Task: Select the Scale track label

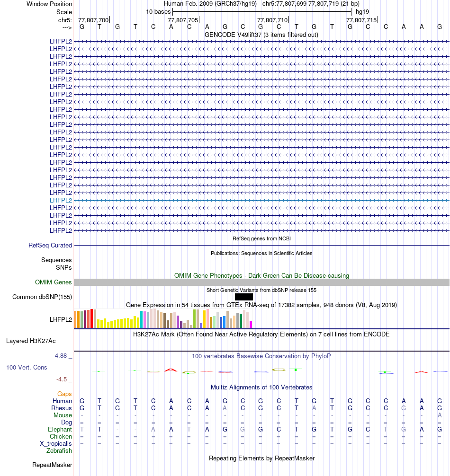Action: pyautogui.click(x=64, y=12)
